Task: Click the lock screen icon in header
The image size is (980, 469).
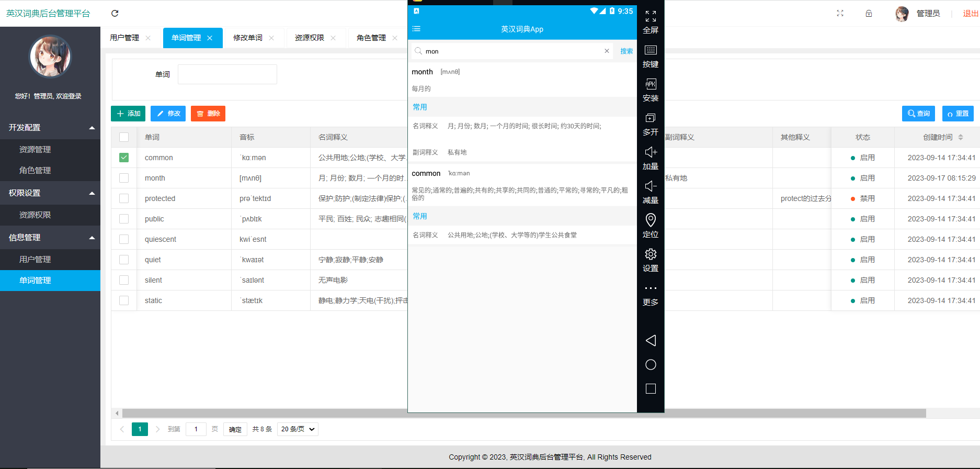Action: (x=869, y=13)
